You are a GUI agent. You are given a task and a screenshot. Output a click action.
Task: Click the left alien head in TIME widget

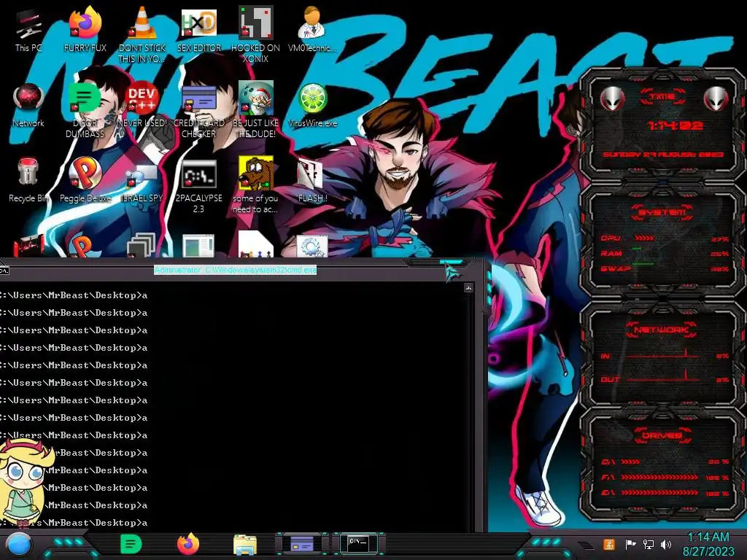[612, 99]
